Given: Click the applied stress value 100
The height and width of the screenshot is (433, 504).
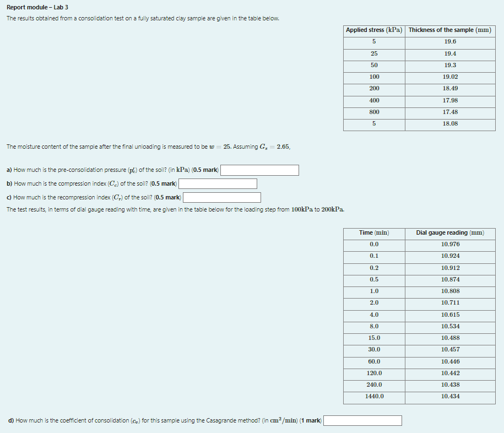Looking at the screenshot, I should [374, 77].
